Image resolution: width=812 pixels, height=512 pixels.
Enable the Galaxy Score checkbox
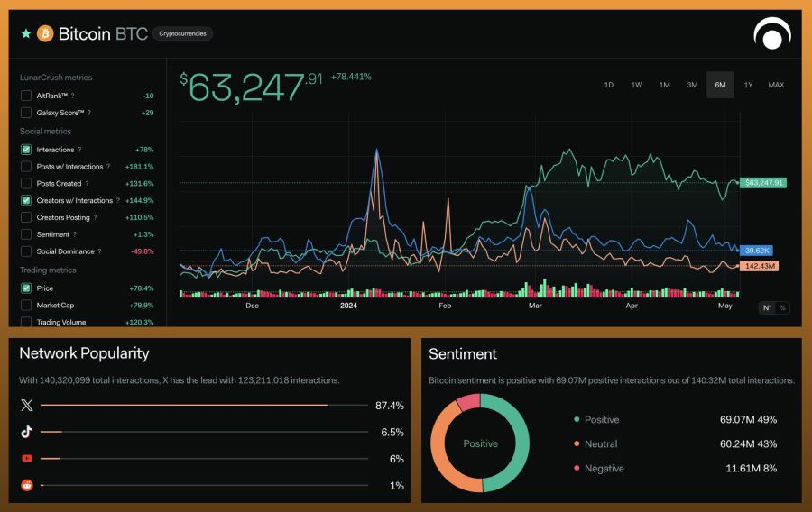26,113
